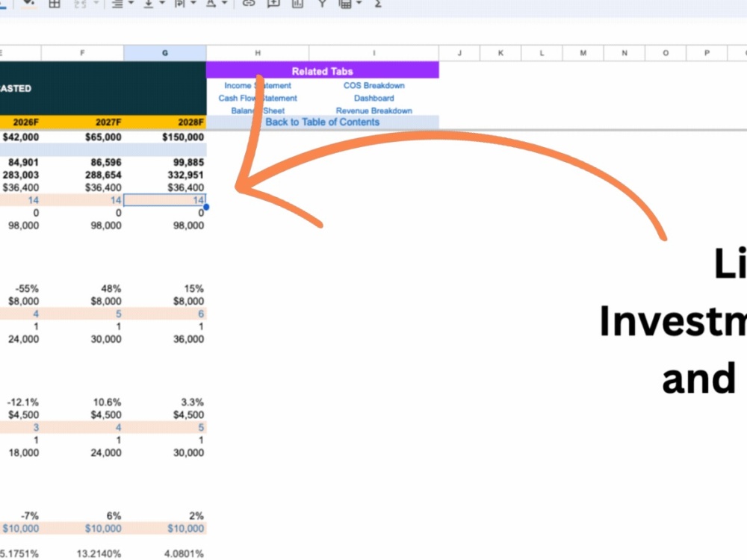Select the 48% cell
Image resolution: width=747 pixels, height=560 pixels.
[x=82, y=288]
